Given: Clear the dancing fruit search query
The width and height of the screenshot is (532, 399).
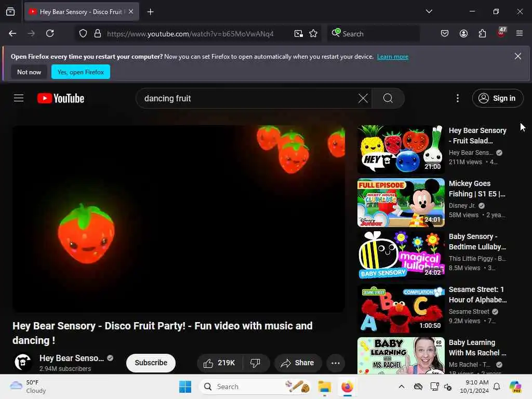Looking at the screenshot, I should [363, 98].
